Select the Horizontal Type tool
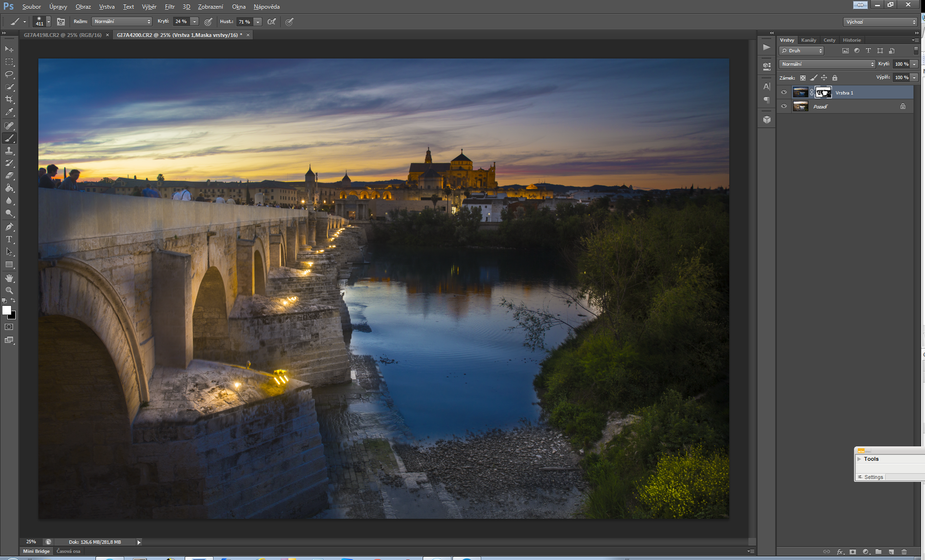The image size is (925, 560). pyautogui.click(x=9, y=239)
